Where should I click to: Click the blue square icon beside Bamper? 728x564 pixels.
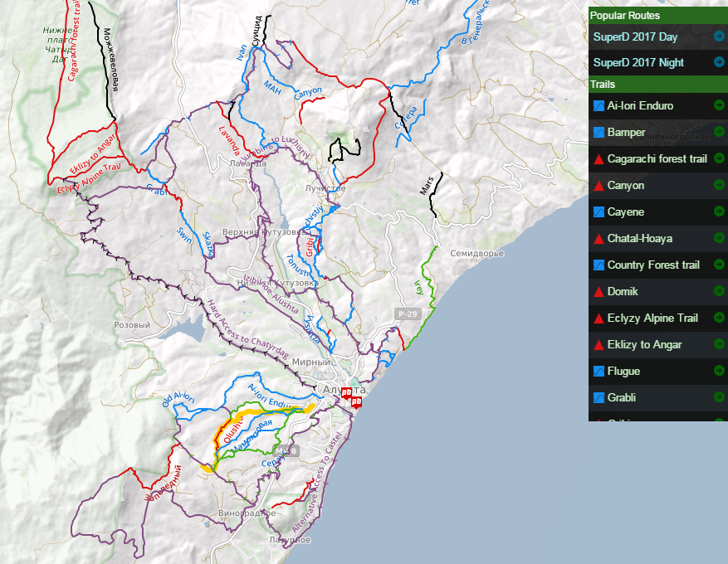[599, 133]
